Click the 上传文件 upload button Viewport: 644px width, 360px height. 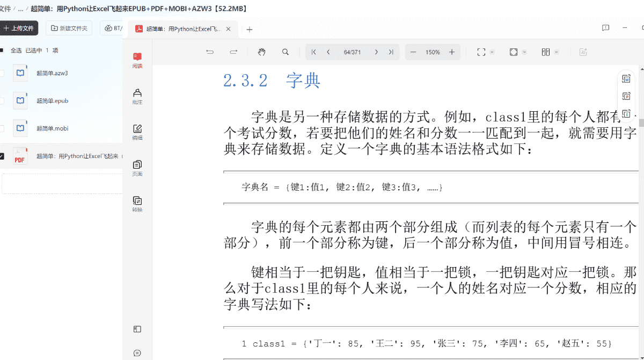coord(18,28)
